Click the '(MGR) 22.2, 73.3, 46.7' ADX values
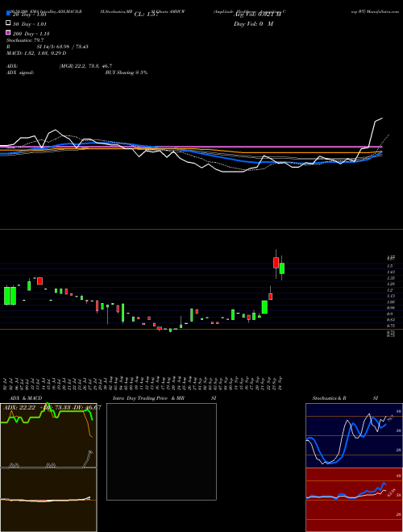Viewport: 403px width, 532px height. click(x=85, y=66)
